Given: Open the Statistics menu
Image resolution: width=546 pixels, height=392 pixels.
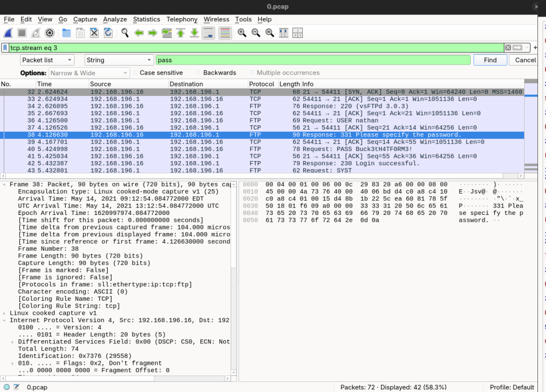Looking at the screenshot, I should (146, 19).
